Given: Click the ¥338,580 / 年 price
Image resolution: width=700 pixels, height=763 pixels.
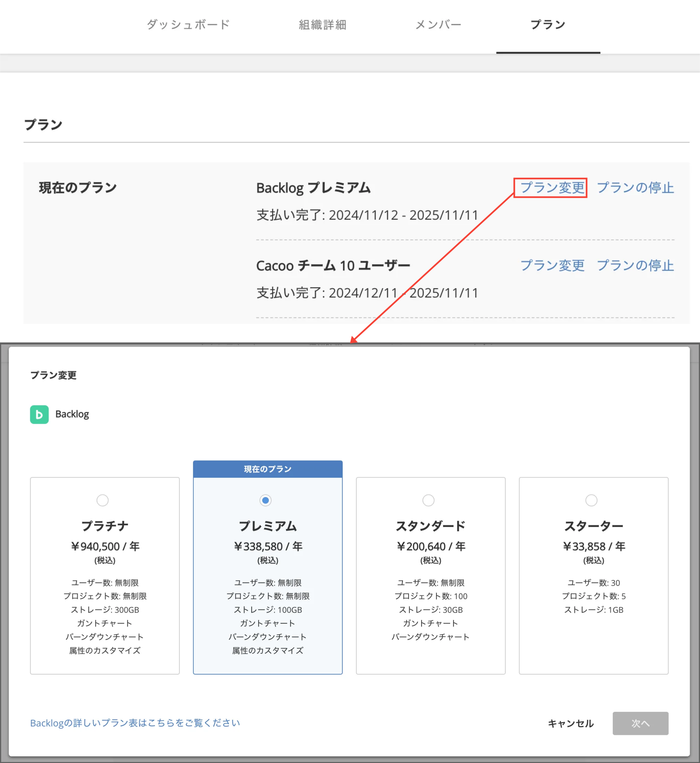Looking at the screenshot, I should click(268, 546).
